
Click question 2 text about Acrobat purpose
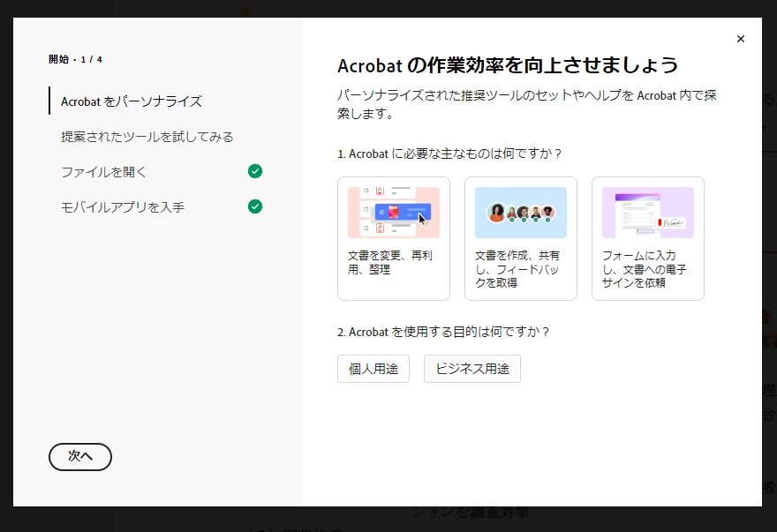(443, 332)
